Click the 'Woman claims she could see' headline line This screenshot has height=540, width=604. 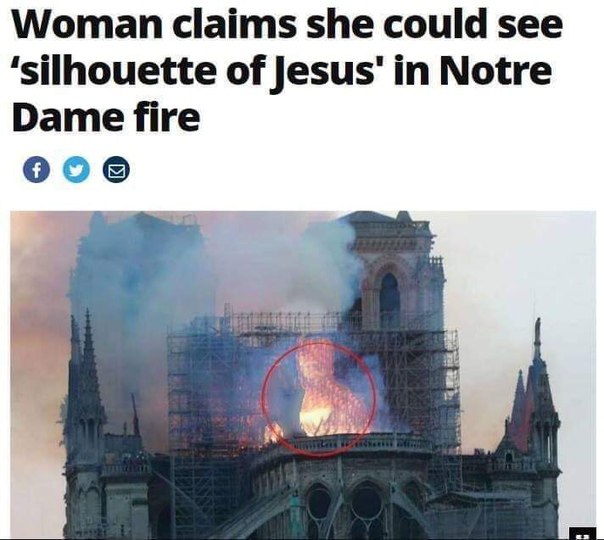[x=287, y=23]
